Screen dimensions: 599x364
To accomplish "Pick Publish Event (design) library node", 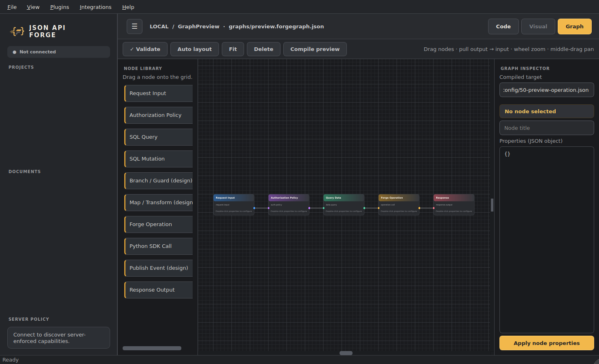I will (158, 268).
